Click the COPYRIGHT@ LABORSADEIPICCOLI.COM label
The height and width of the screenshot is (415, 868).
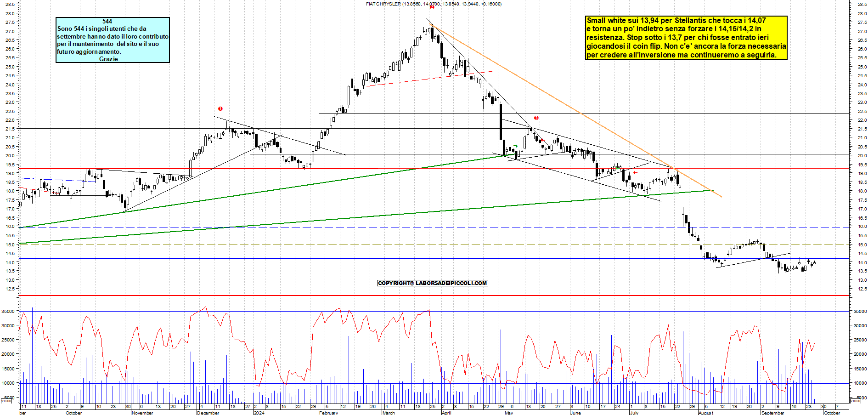[x=433, y=283]
